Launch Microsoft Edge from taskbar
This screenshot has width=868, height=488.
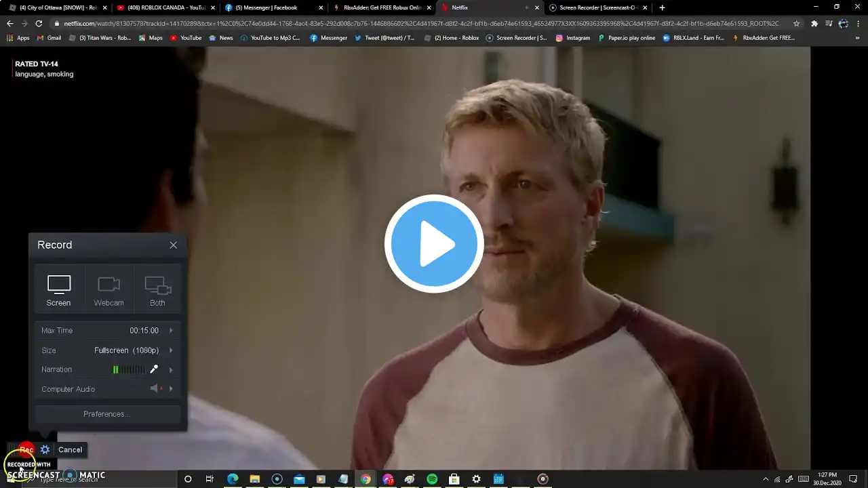pos(233,479)
